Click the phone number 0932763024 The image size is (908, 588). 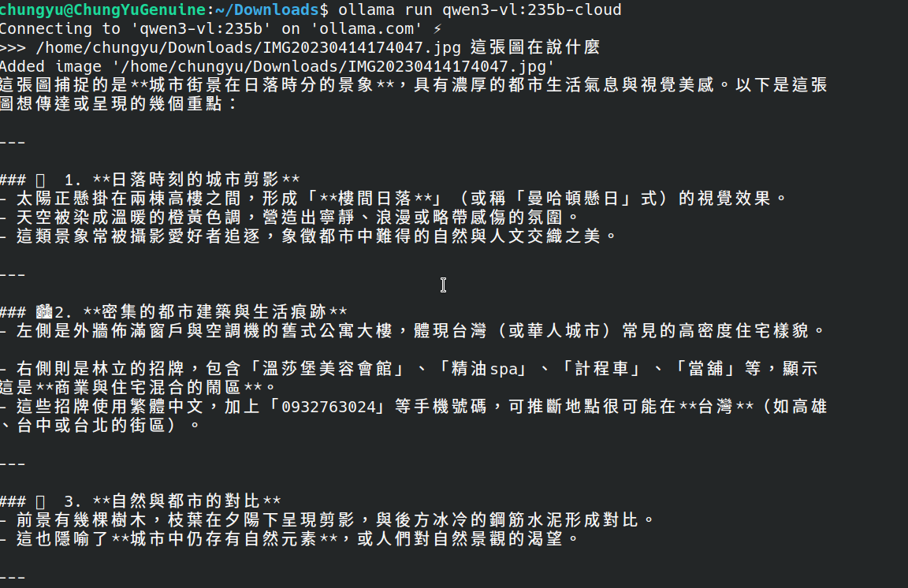329,407
